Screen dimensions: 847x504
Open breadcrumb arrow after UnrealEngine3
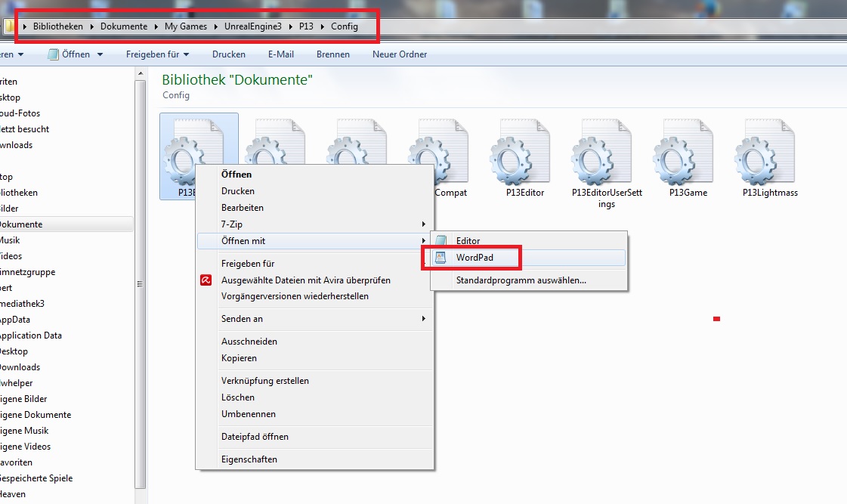click(x=290, y=26)
